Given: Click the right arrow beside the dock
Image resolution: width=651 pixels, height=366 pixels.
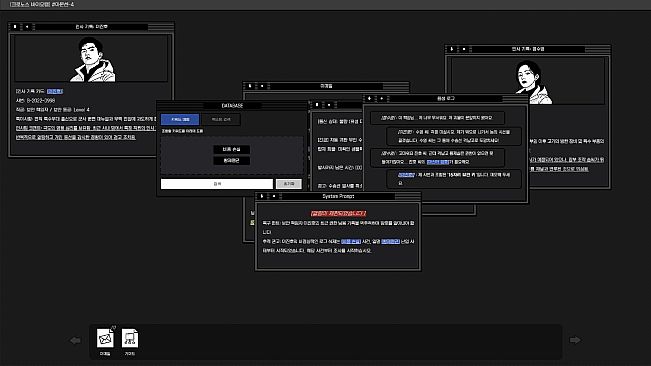Looking at the screenshot, I should point(575,340).
